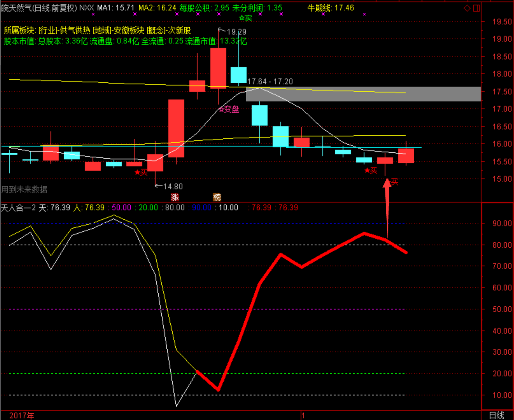
Task: Click the ☆买 signal at chart top
Action: pyautogui.click(x=245, y=18)
